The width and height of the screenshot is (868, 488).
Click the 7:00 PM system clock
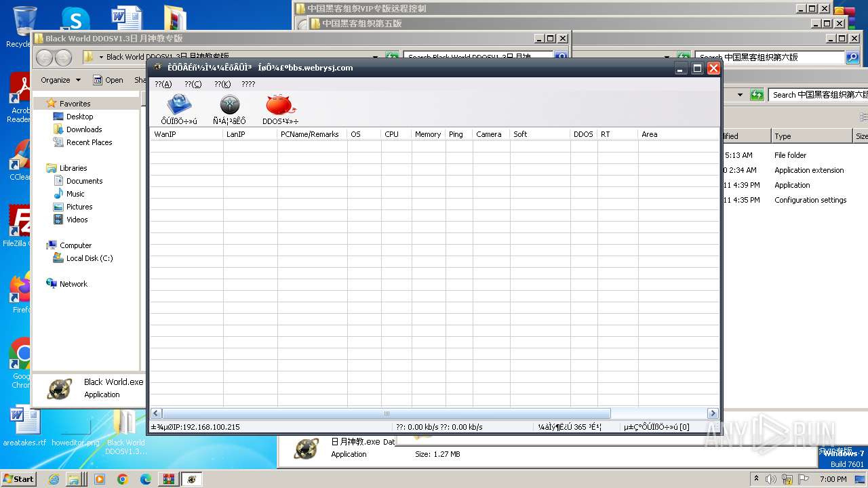(x=833, y=479)
